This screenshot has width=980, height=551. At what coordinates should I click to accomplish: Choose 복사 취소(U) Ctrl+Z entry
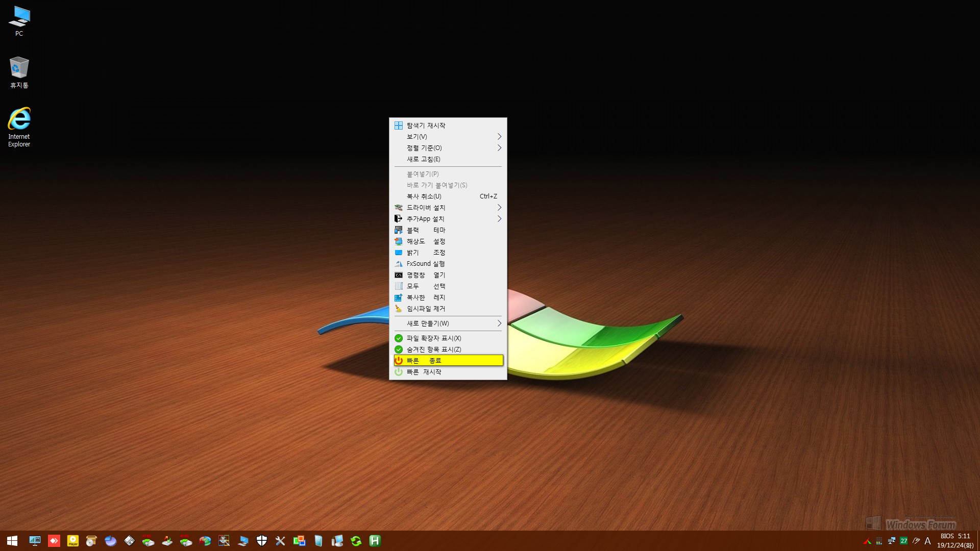[x=448, y=196]
